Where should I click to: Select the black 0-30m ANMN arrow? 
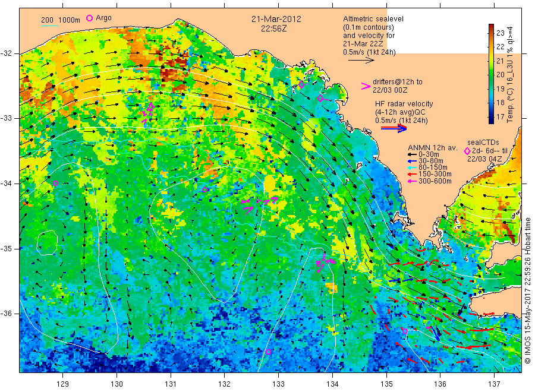[x=412, y=154]
